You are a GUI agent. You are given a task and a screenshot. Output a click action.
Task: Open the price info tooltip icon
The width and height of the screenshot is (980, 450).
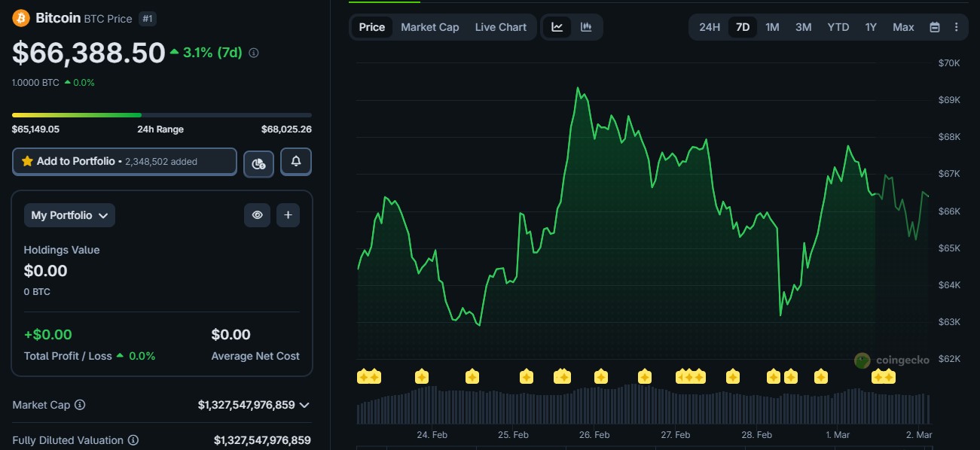(x=254, y=53)
